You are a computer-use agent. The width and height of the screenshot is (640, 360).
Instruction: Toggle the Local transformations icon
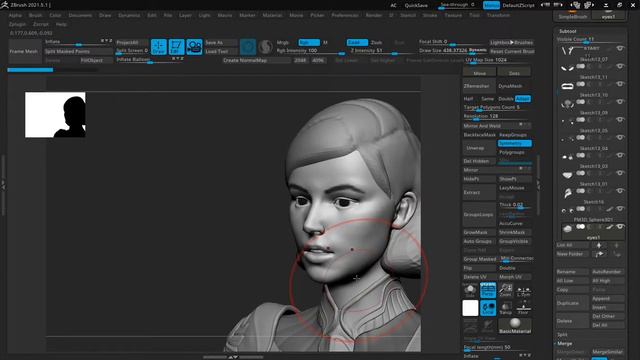(488, 308)
